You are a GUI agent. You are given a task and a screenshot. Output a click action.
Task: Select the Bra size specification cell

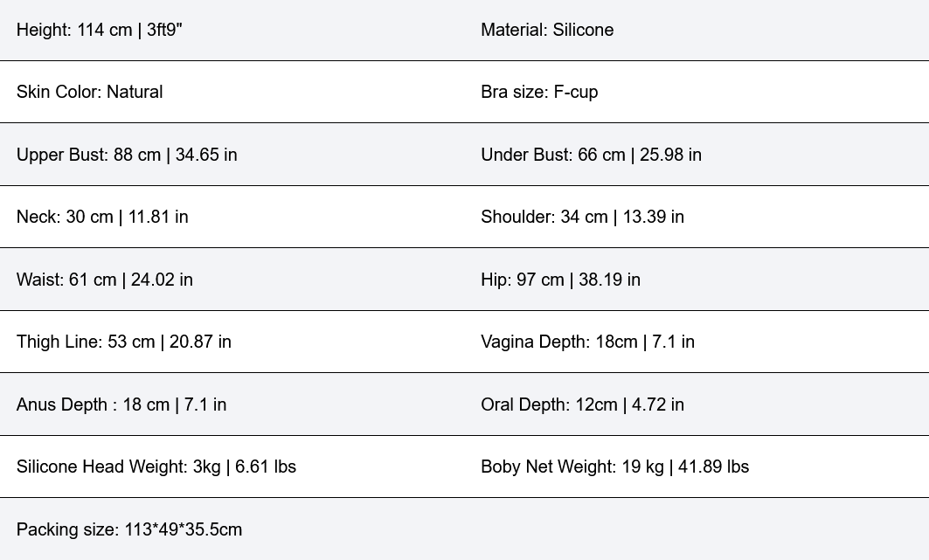[539, 92]
